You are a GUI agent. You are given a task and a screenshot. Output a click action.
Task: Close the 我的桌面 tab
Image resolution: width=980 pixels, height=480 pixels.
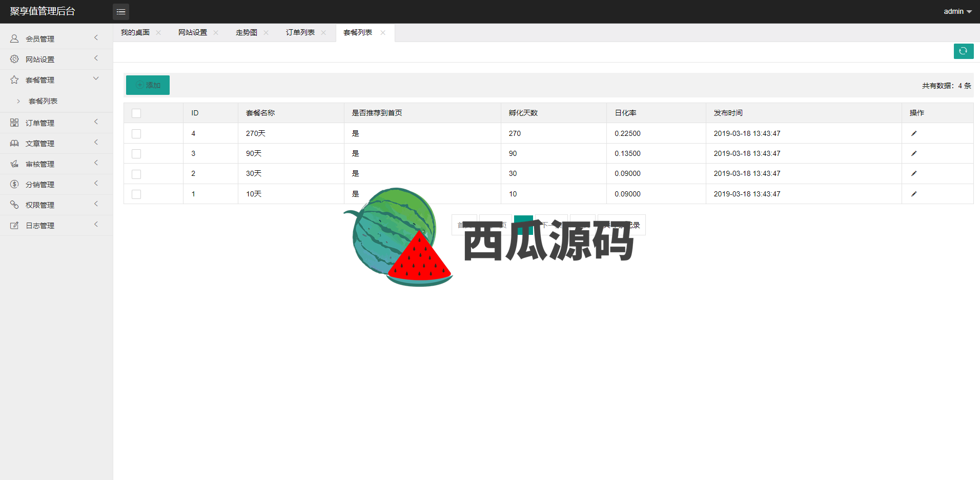(x=158, y=32)
